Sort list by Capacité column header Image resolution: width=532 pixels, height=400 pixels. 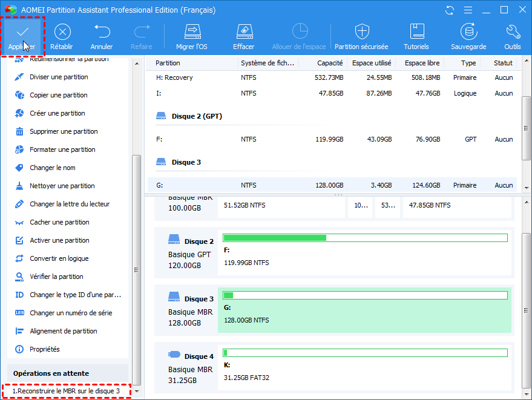click(x=329, y=63)
